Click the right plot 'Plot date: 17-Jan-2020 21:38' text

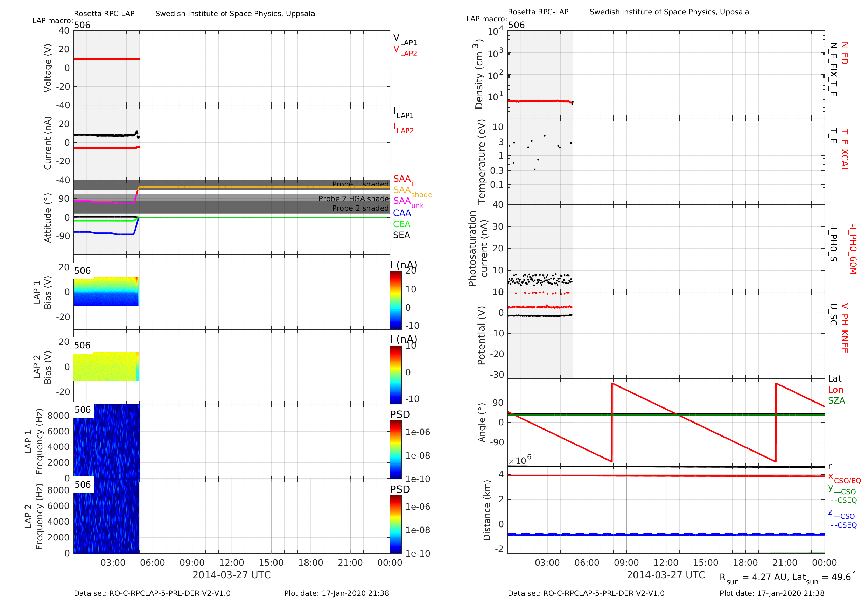coord(772,593)
